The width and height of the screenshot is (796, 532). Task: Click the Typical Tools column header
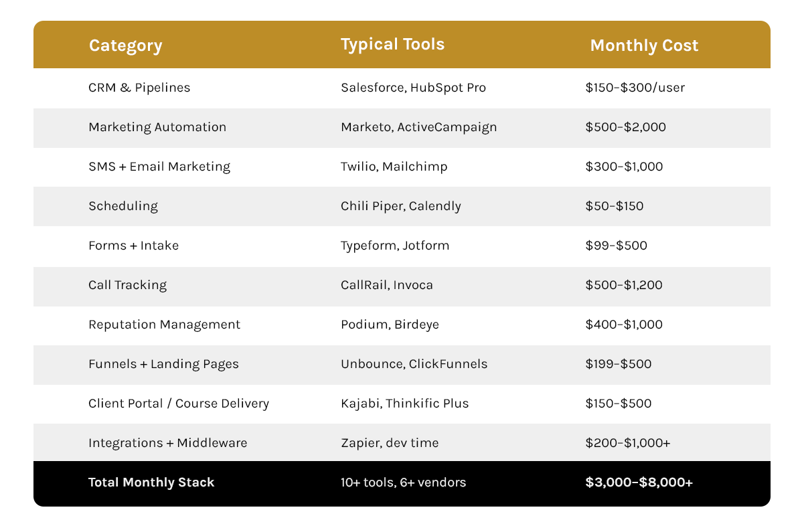(x=392, y=45)
